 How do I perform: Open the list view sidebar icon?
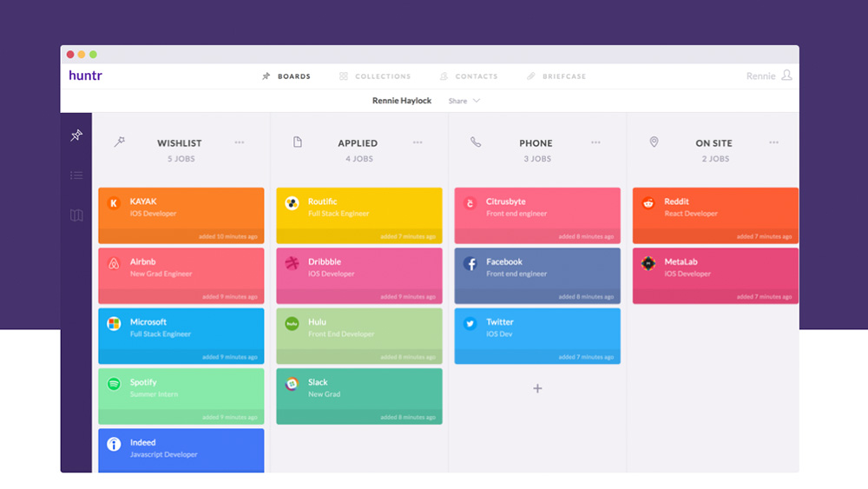(76, 175)
